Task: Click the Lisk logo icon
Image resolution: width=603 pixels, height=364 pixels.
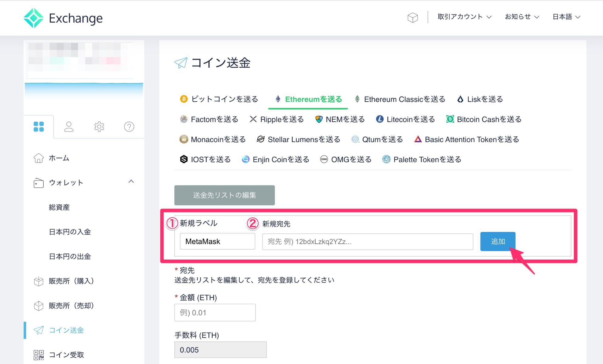Action: [x=460, y=99]
